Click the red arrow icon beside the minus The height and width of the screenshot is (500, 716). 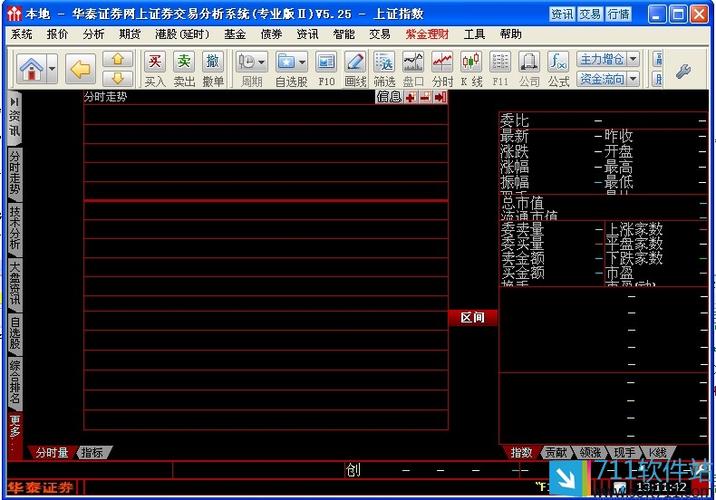click(440, 97)
